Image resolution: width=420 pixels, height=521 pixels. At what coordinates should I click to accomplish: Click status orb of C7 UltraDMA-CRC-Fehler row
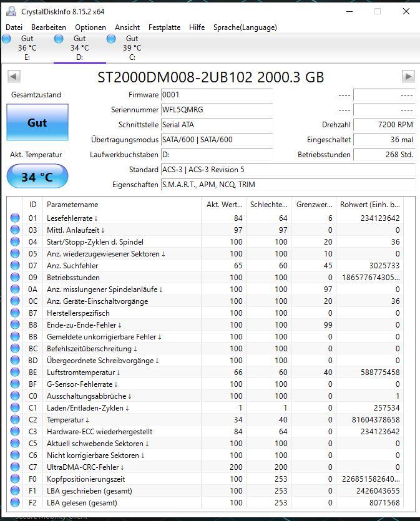coord(15,467)
